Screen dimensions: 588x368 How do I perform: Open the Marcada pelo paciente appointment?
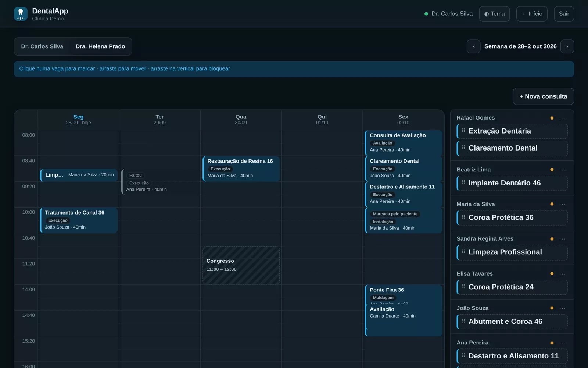[404, 221]
